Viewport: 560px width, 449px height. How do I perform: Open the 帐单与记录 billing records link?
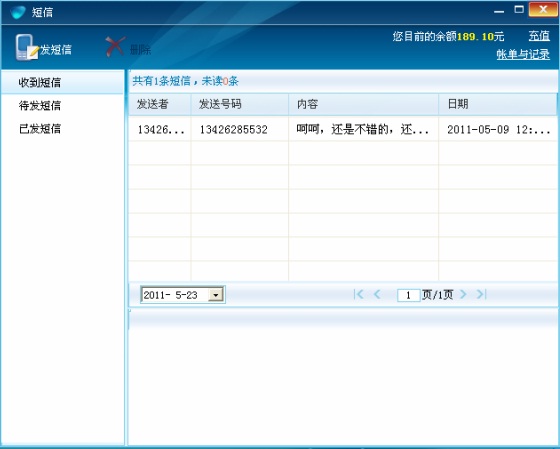coord(523,54)
